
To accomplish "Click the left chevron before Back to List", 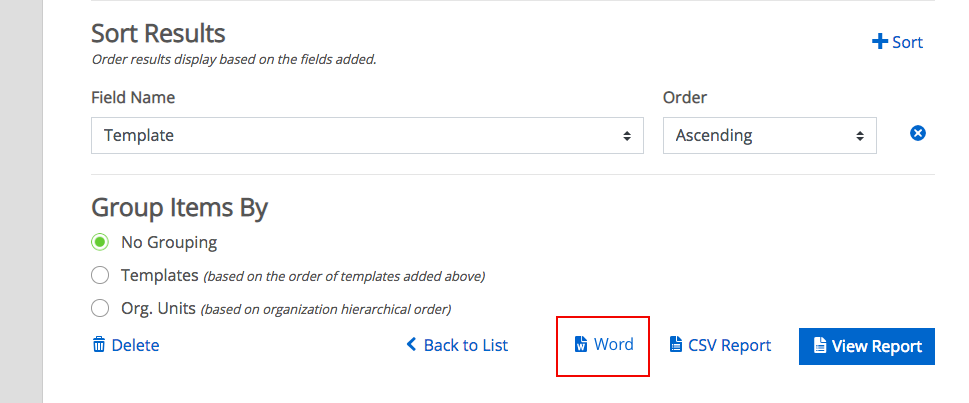I will [412, 344].
